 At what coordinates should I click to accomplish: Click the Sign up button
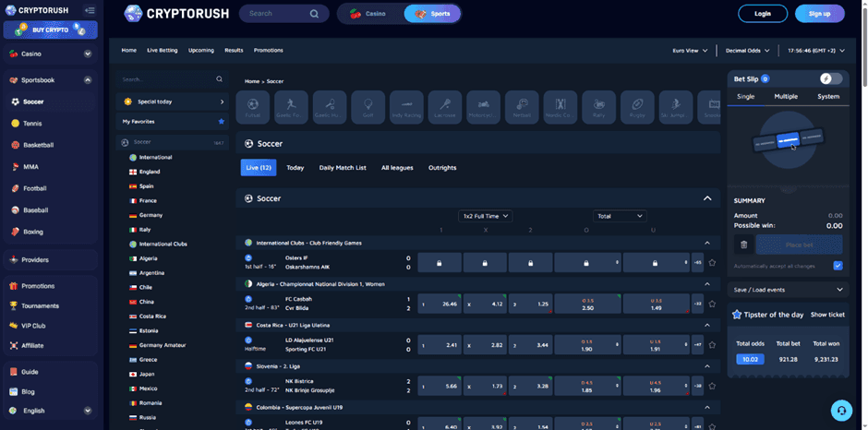pyautogui.click(x=819, y=14)
